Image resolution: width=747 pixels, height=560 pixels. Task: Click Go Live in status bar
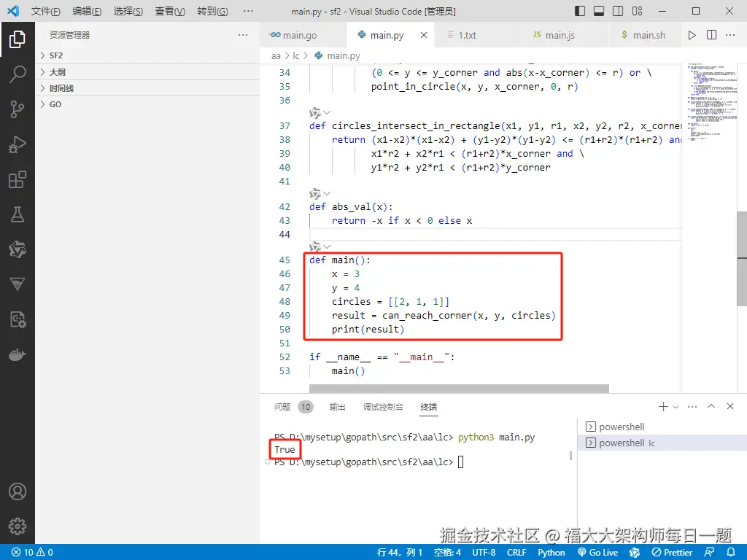(x=598, y=552)
